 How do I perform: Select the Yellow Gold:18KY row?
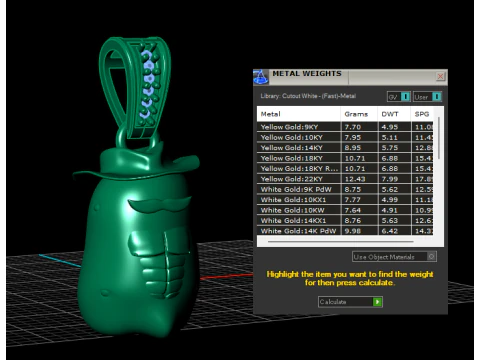coord(345,158)
